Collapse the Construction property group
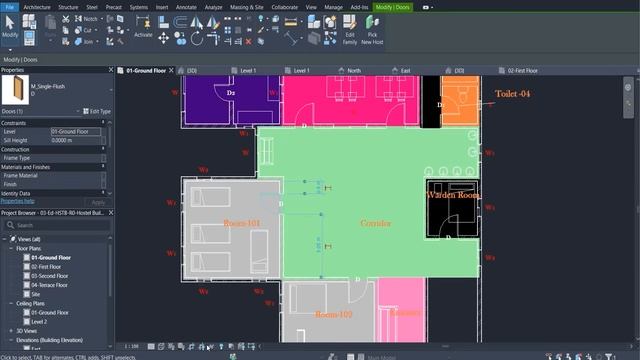 [x=103, y=149]
